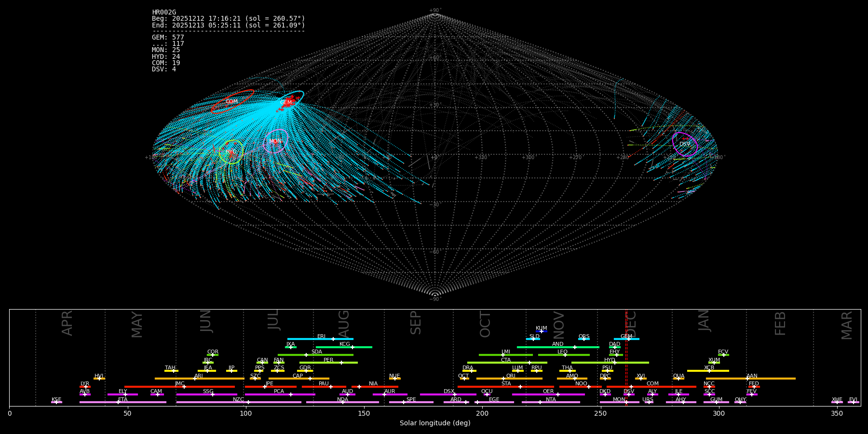Click the AUG month label in timeline
The image size is (868, 434).
pos(343,324)
